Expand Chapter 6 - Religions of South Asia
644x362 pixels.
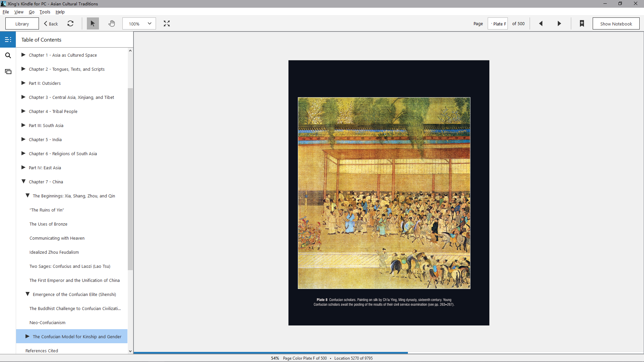coord(23,154)
